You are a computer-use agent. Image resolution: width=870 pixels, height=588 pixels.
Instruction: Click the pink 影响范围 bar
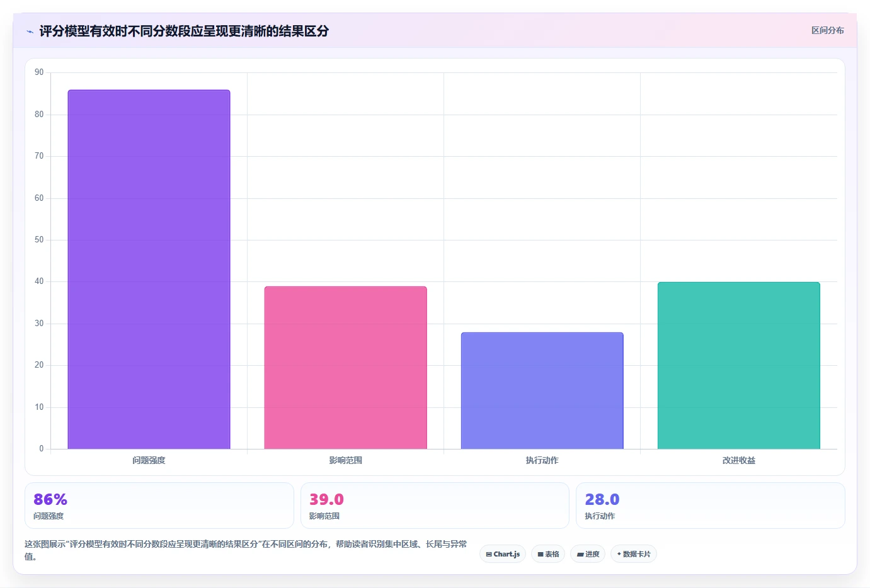coord(345,368)
